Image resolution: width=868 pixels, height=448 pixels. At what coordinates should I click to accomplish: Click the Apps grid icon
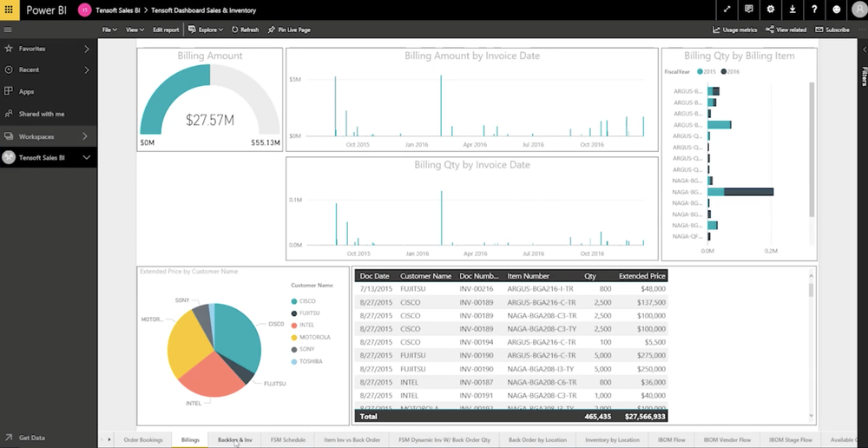[9, 91]
